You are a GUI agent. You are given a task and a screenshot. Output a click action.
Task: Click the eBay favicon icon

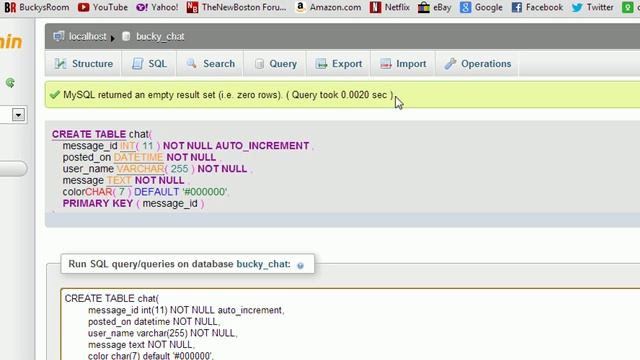tap(424, 7)
